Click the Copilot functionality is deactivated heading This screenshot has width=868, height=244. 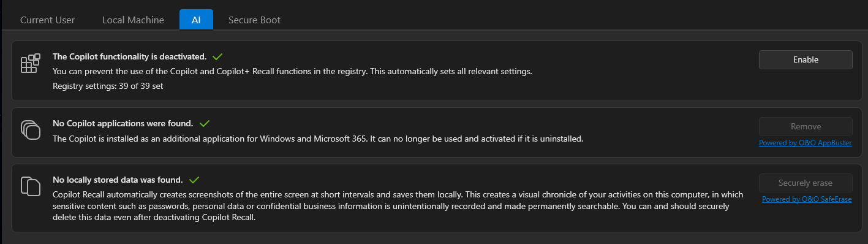point(129,56)
